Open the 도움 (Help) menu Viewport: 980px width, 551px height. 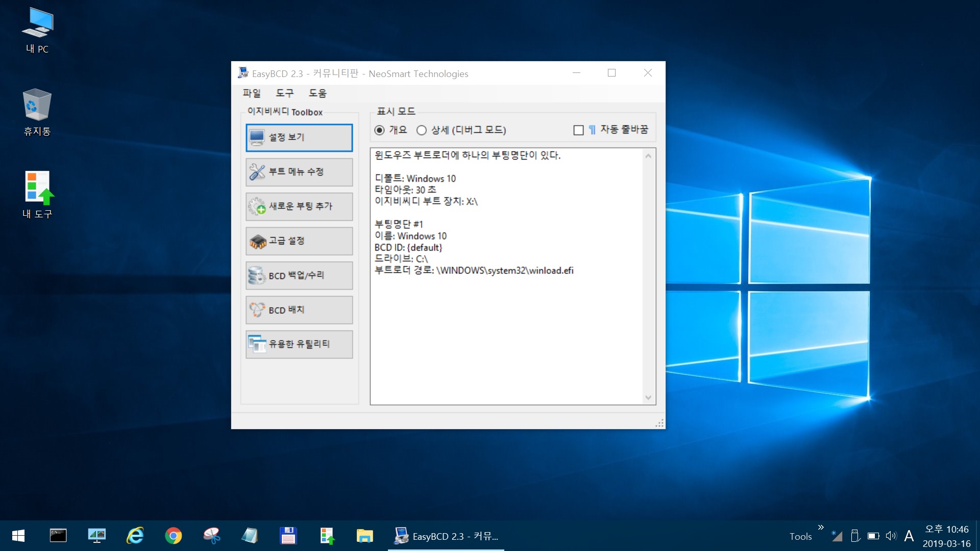317,93
